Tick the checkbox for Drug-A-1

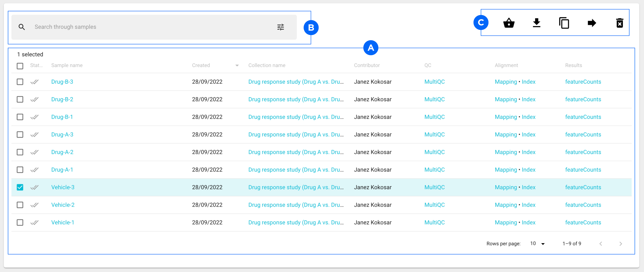click(20, 170)
